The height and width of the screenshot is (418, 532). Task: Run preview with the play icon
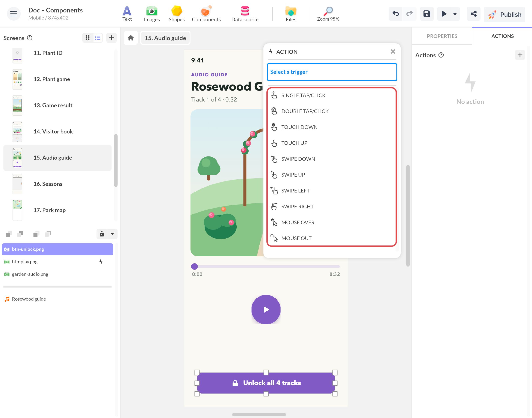(444, 14)
